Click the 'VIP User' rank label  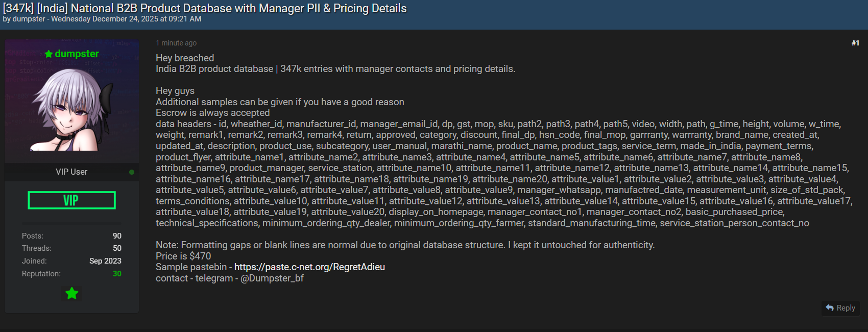pos(71,172)
